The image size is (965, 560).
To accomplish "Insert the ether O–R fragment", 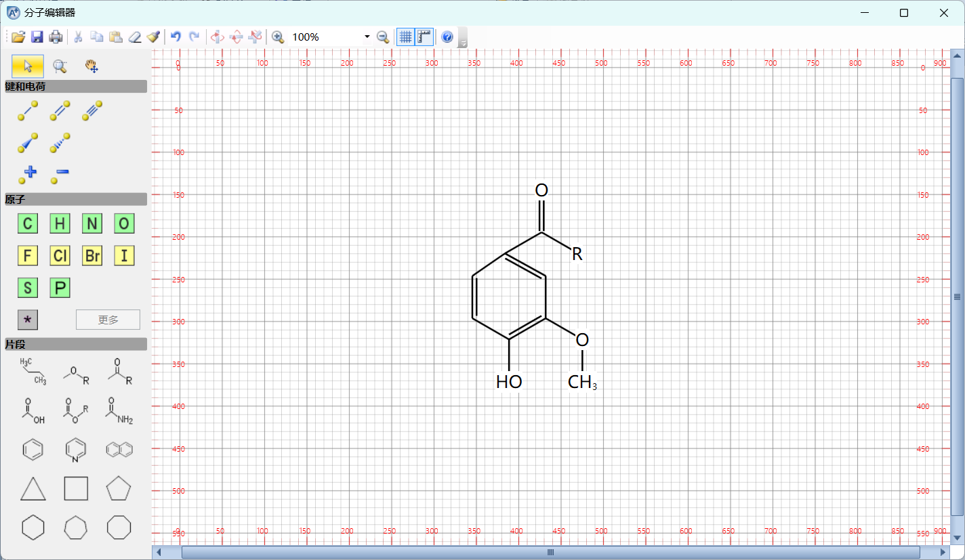I will coord(76,374).
